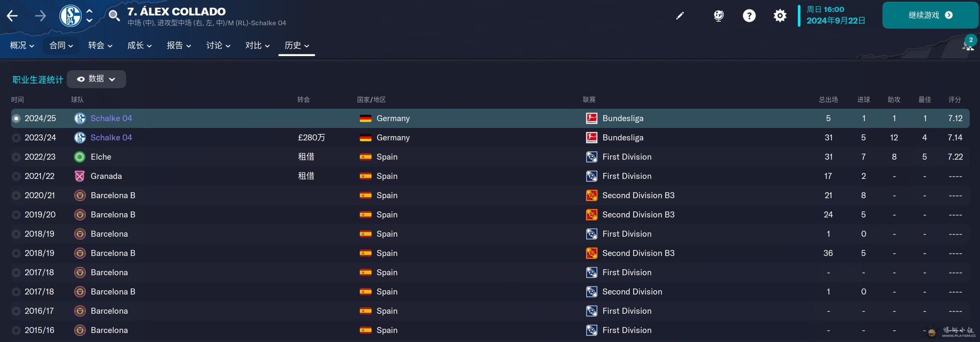Open the 转会 menu tab
Screen dimensions: 980x342
[x=100, y=45]
